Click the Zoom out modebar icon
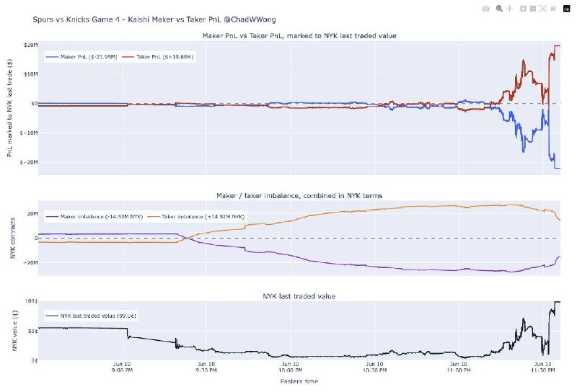 pos(533,9)
